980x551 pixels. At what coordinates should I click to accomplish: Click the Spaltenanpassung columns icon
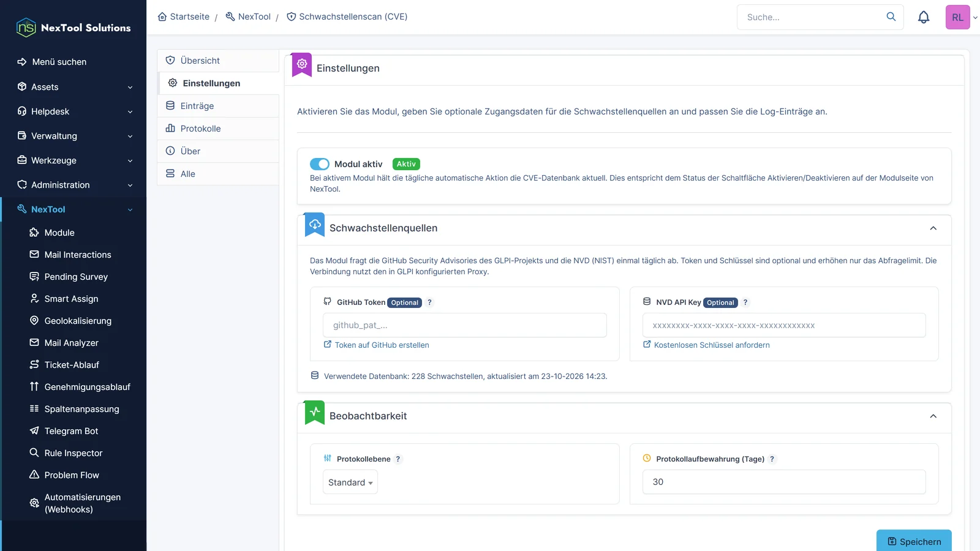tap(34, 409)
